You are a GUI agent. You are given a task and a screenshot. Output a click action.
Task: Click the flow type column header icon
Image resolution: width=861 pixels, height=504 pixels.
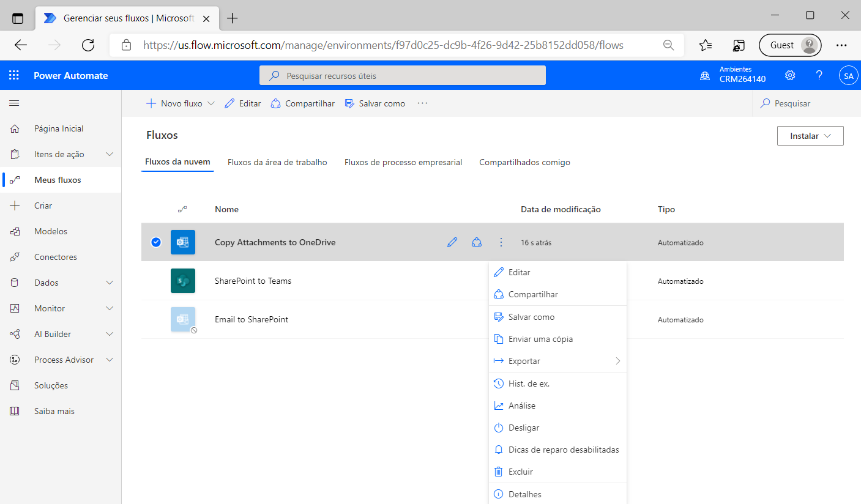182,209
